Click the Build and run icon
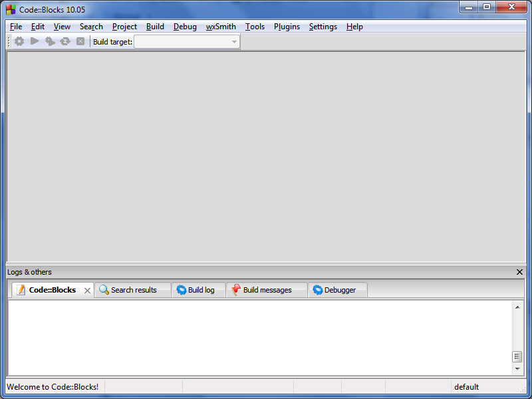Viewport: 532px width, 399px height. (x=50, y=41)
